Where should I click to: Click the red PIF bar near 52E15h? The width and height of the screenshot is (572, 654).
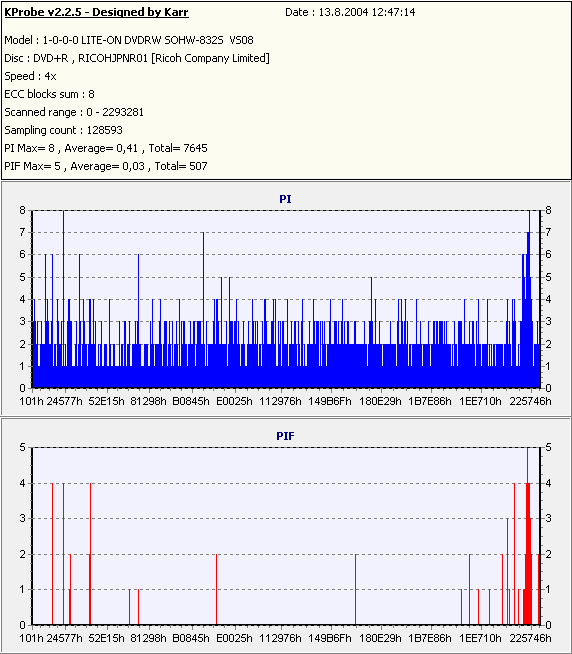(x=90, y=554)
